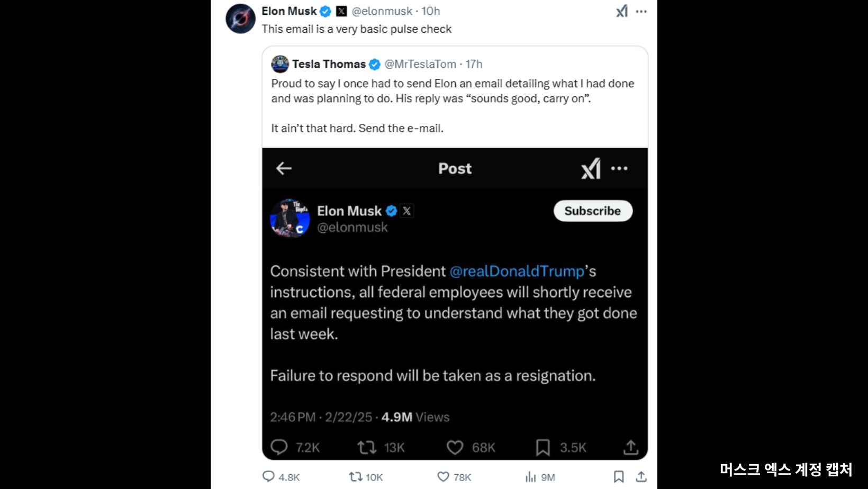
Task: Click embedded bookmark icon showing 3.5K
Action: click(542, 447)
